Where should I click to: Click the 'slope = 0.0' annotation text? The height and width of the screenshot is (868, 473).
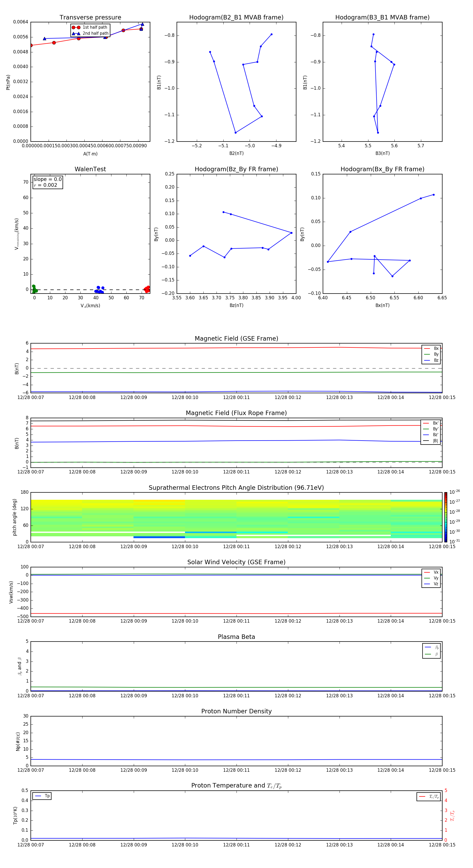[x=48, y=179]
